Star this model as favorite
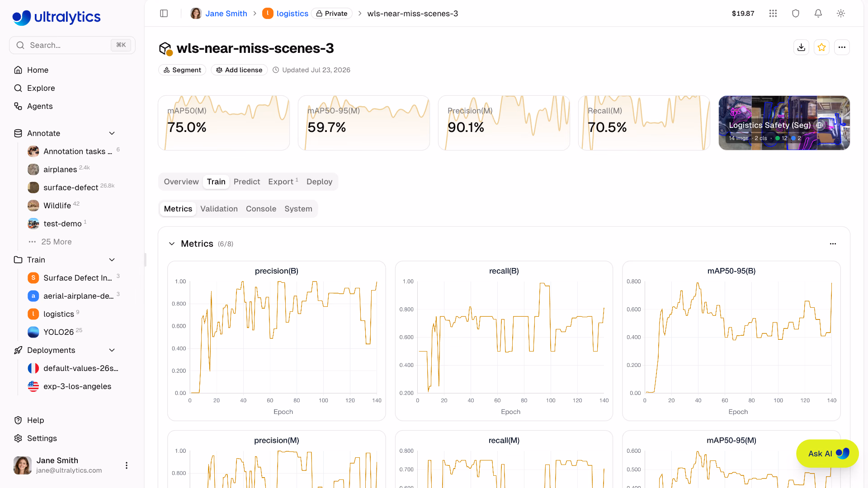The height and width of the screenshot is (488, 868). tap(821, 47)
